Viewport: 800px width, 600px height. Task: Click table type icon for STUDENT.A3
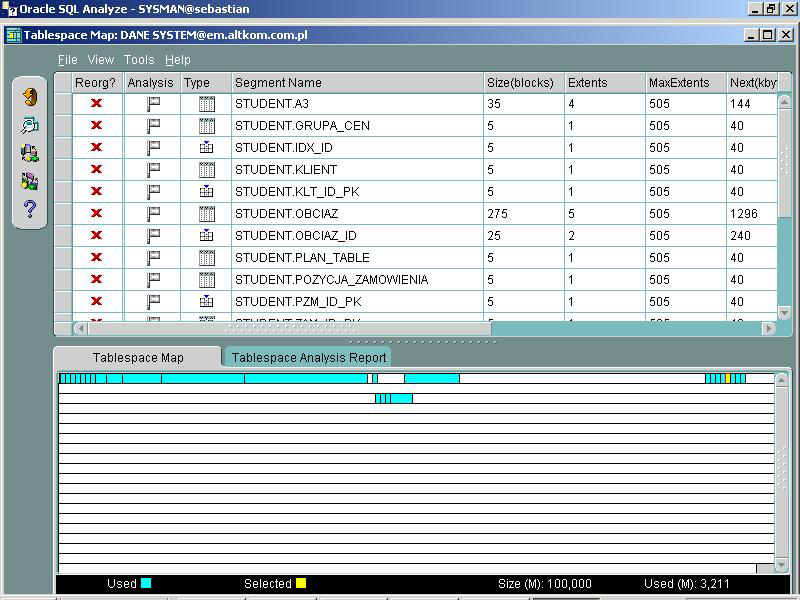click(x=207, y=104)
